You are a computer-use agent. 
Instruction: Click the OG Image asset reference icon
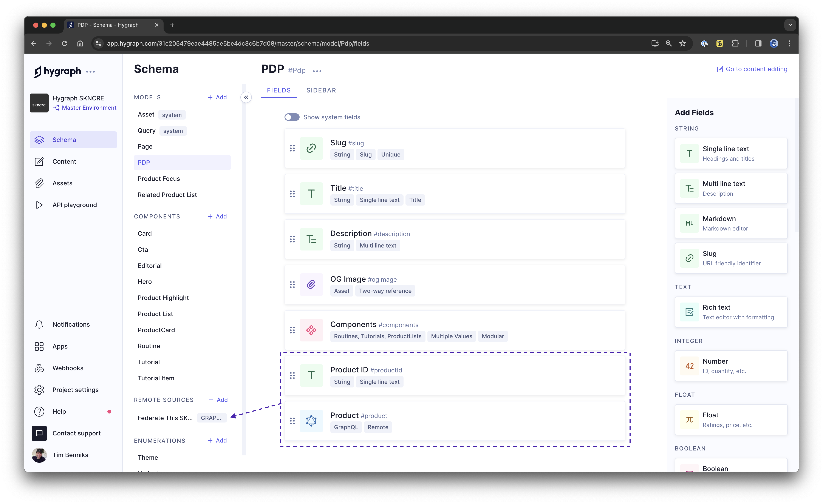tap(312, 284)
